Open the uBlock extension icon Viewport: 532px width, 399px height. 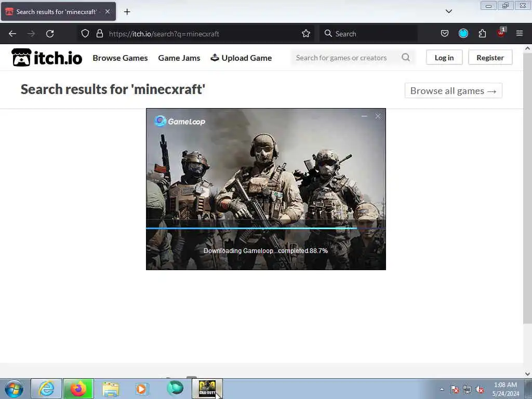(x=501, y=33)
